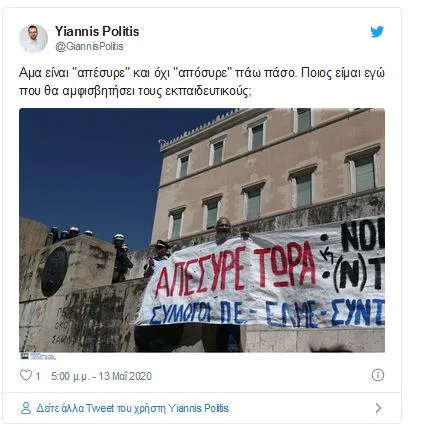Image resolution: width=422 pixels, height=430 pixels.
Task: Visit the @GiannisPolitis handle link
Action: point(89,46)
